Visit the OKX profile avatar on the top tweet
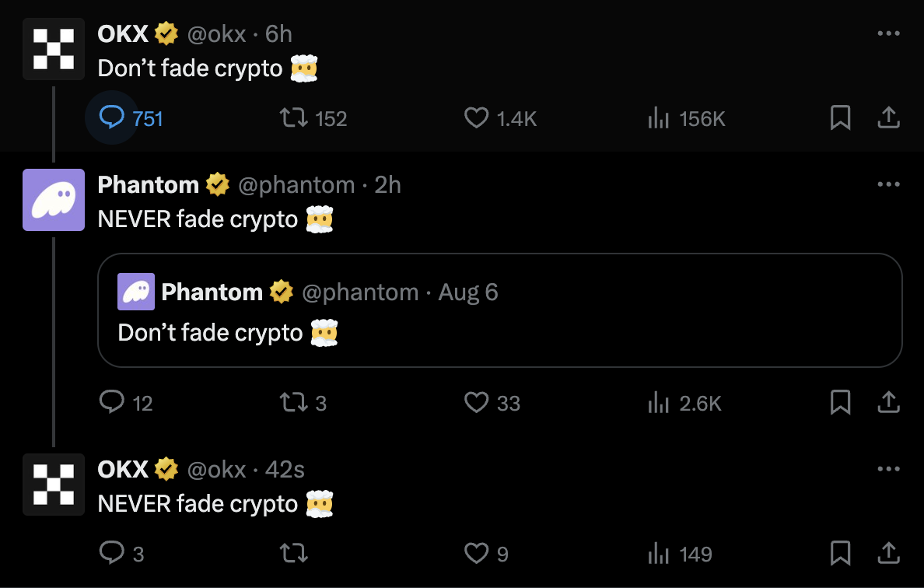This screenshot has width=924, height=588. point(54,49)
